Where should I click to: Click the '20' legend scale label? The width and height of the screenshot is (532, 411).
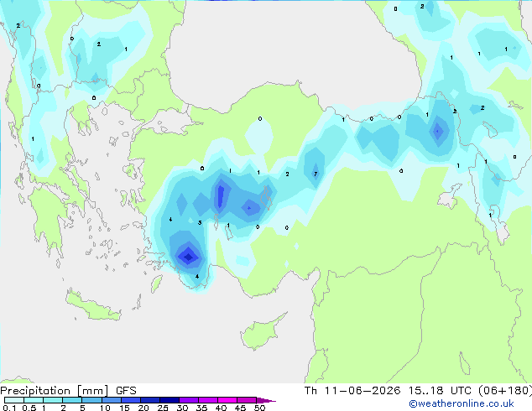pyautogui.click(x=143, y=408)
